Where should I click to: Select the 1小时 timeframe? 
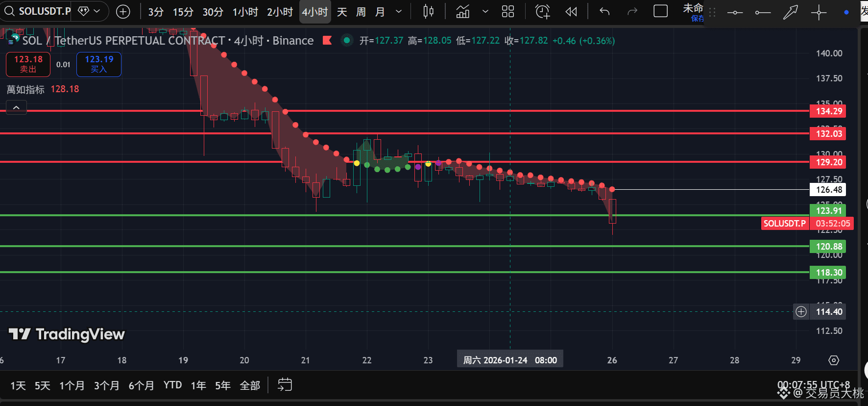pos(245,12)
